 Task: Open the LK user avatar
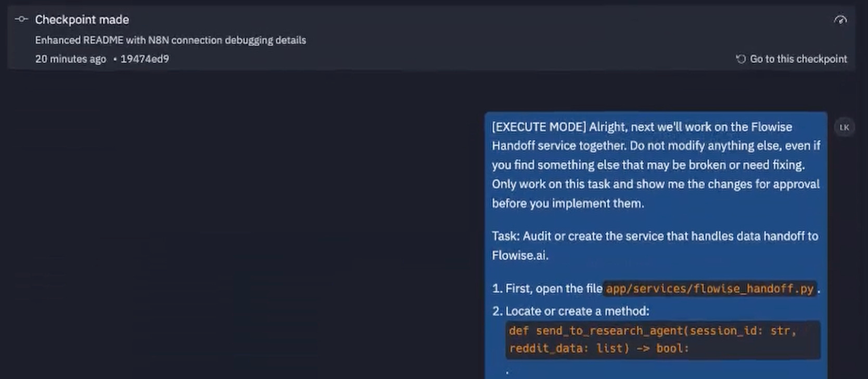click(x=844, y=127)
